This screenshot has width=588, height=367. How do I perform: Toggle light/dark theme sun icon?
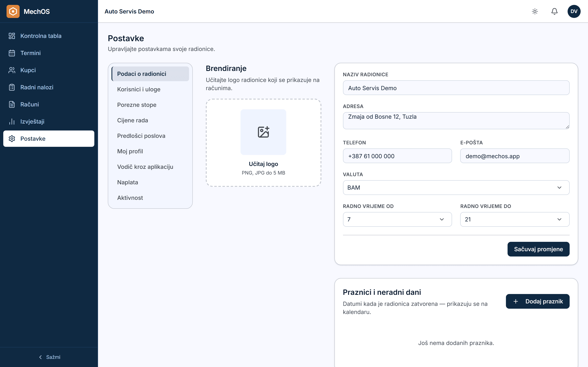point(535,11)
